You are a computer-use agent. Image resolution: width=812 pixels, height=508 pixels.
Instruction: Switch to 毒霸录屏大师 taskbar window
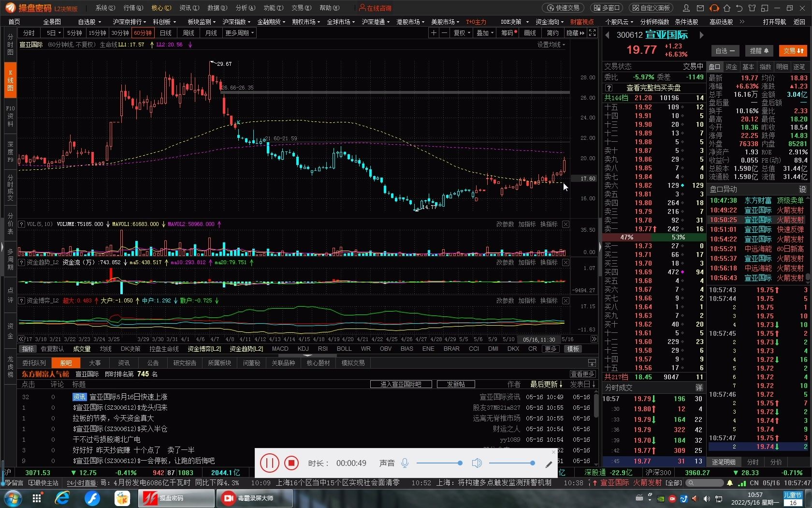[x=254, y=498]
